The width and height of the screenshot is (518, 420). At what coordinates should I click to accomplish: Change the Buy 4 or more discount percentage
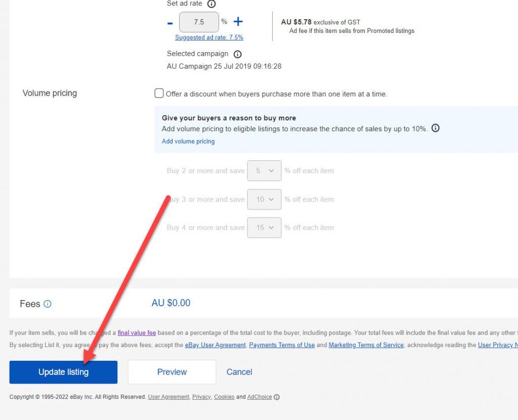(x=264, y=228)
